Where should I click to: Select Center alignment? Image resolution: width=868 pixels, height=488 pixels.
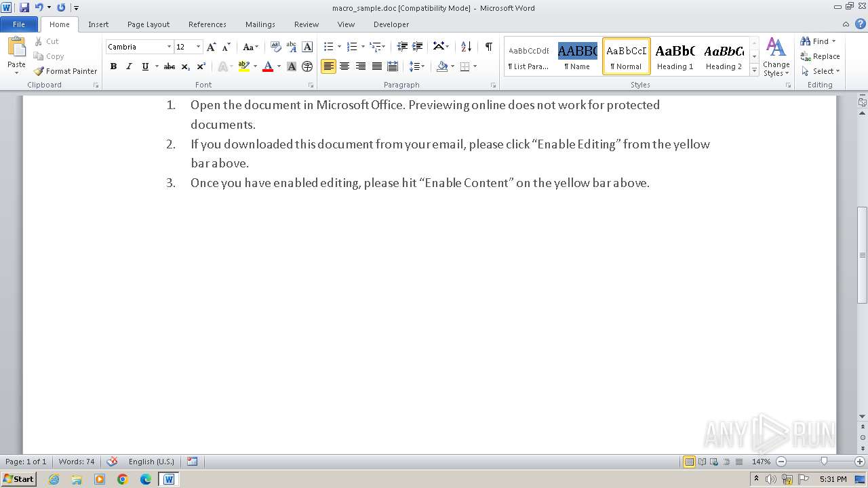coord(344,66)
